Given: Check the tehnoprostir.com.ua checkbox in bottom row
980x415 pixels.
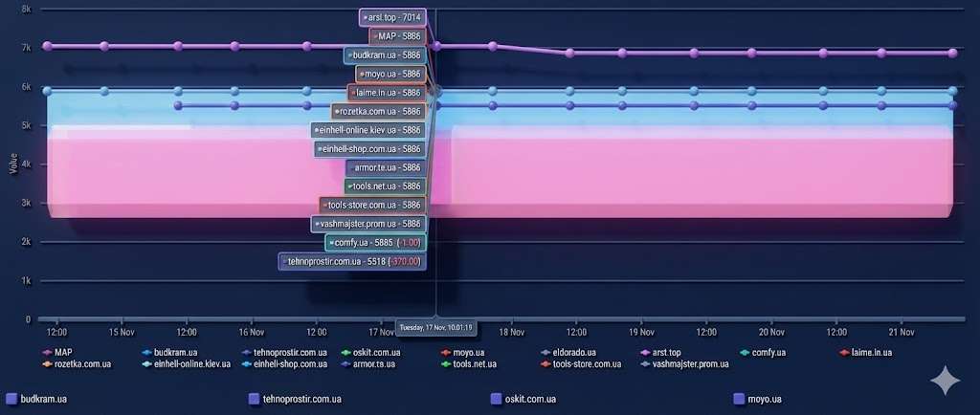Looking at the screenshot, I should coord(254,399).
